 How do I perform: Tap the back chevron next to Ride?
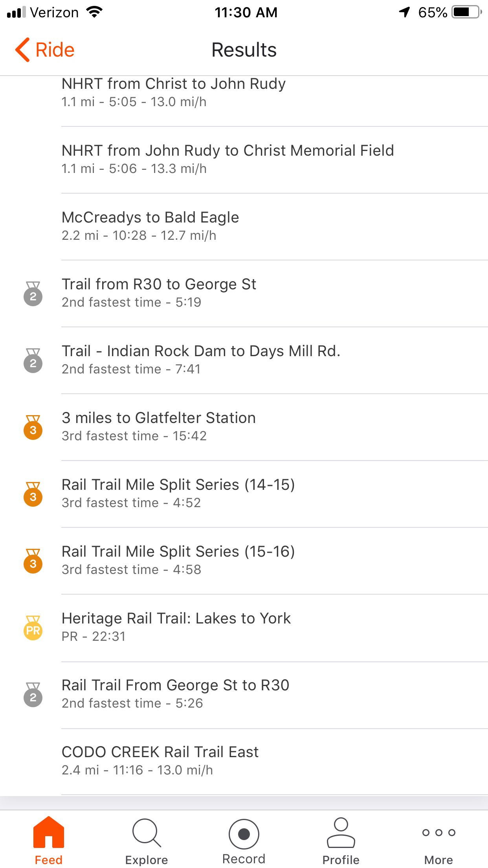pyautogui.click(x=23, y=50)
